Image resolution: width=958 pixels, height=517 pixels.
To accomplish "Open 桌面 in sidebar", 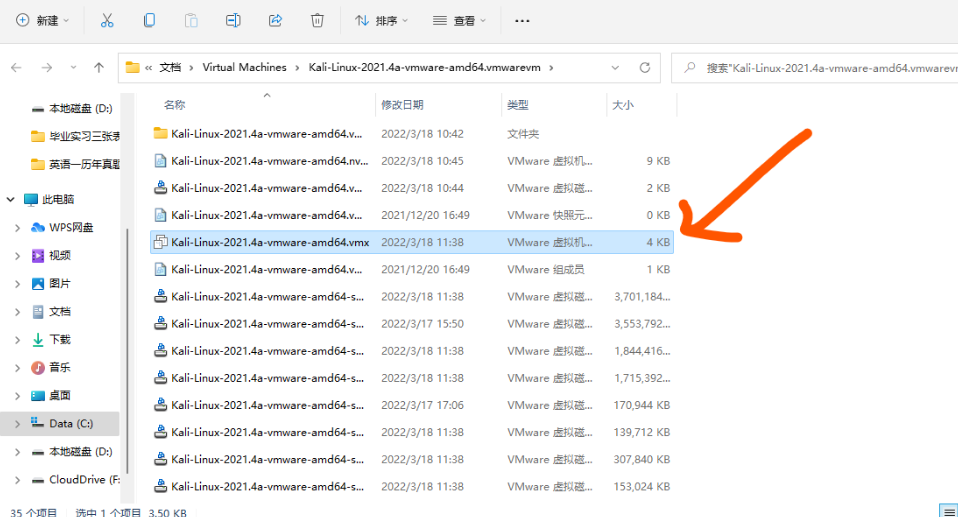I will pyautogui.click(x=51, y=395).
